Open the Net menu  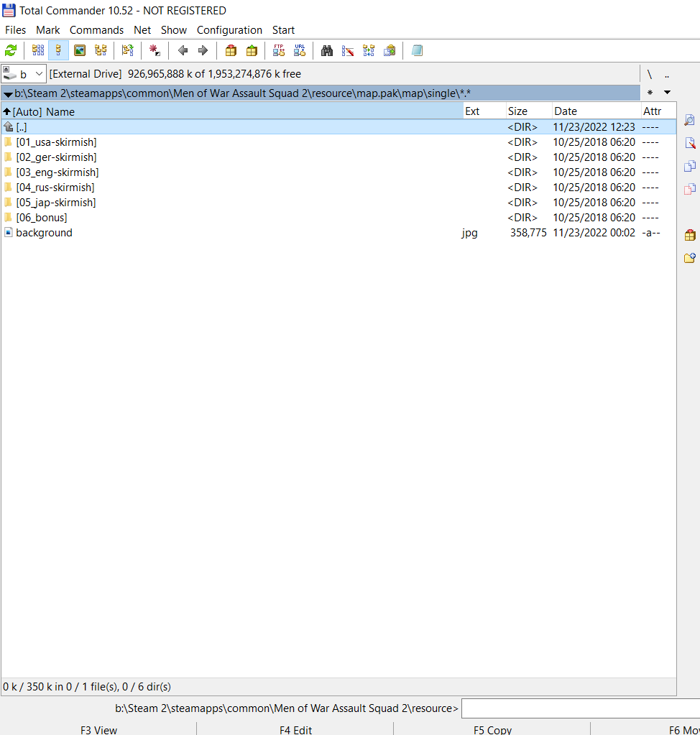coord(142,30)
